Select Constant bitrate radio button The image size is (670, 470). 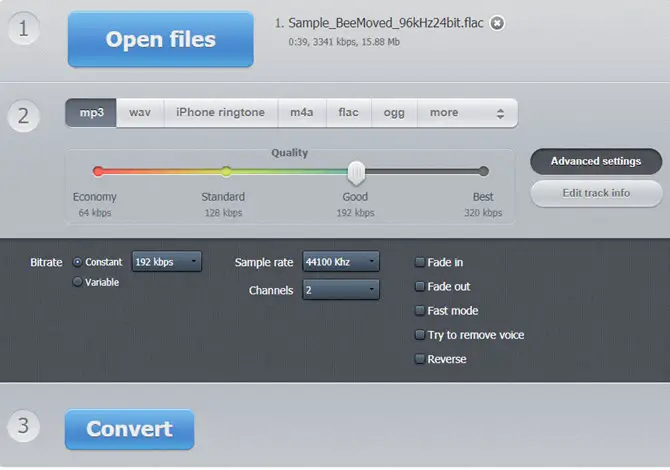click(77, 262)
